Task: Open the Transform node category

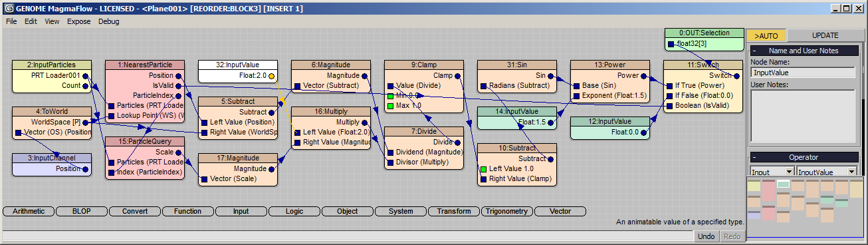Action: [x=454, y=211]
